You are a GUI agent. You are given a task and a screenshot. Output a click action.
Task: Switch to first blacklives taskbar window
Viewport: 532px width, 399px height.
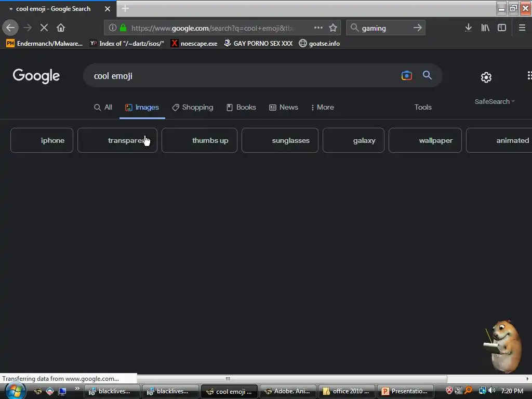click(112, 391)
